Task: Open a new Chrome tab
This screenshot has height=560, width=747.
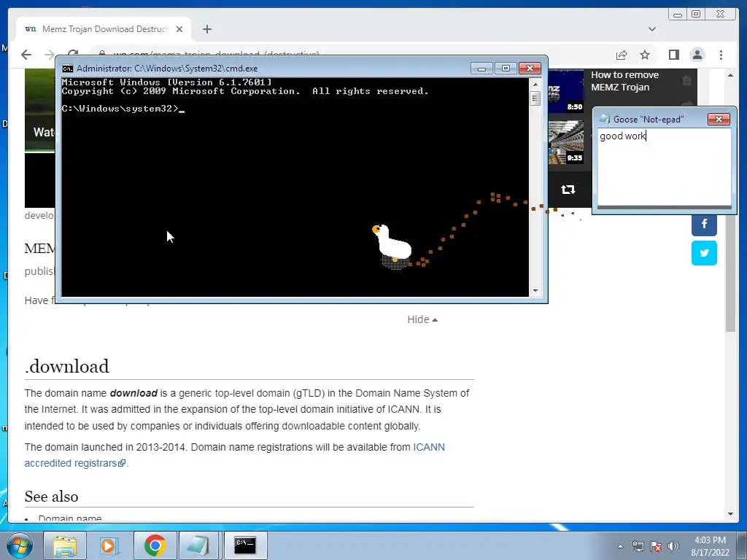Action: 206,29
